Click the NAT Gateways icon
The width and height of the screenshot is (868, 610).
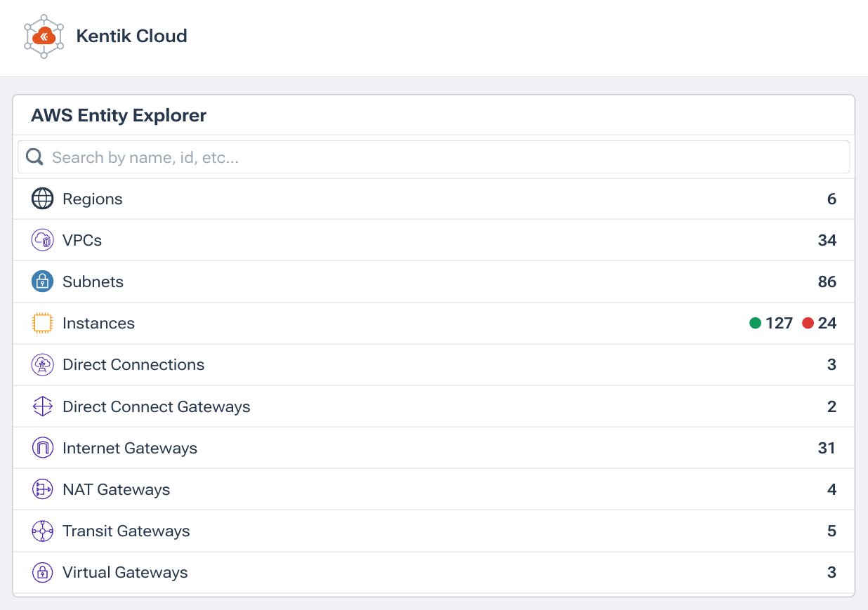point(43,489)
